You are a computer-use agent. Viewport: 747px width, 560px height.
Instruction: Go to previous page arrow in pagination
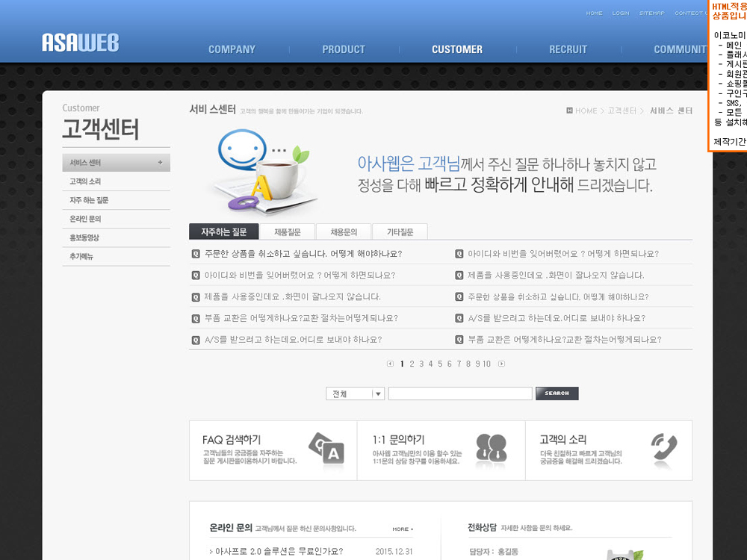pyautogui.click(x=390, y=364)
